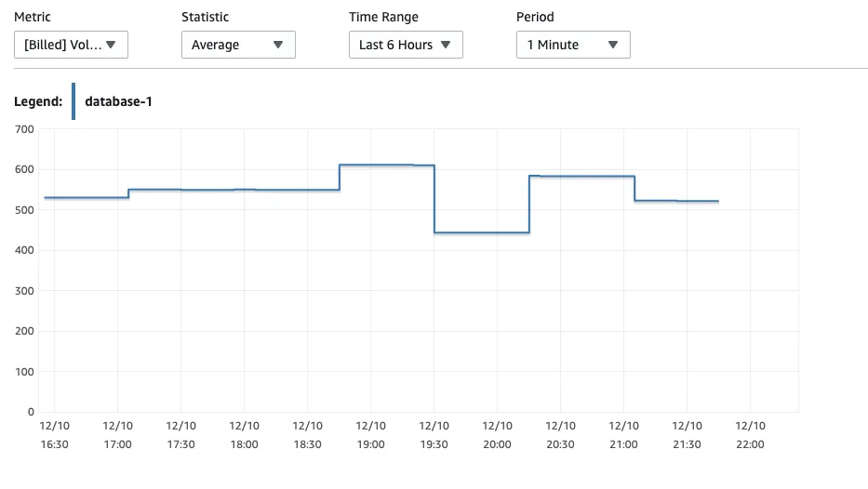Click the line's peak segment near 610
Viewport: 868px width, 489px height.
coord(386,165)
